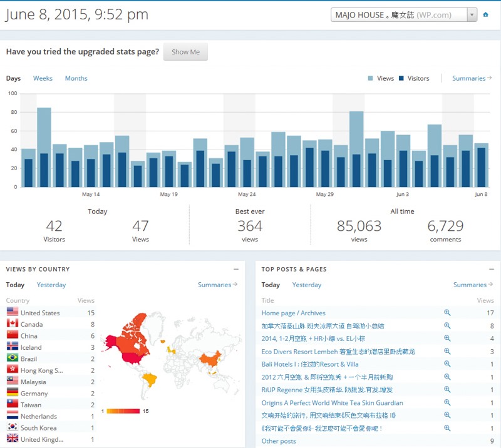Click magnifier icon for Home page / Archives row
This screenshot has height=448, width=501.
pos(447,313)
